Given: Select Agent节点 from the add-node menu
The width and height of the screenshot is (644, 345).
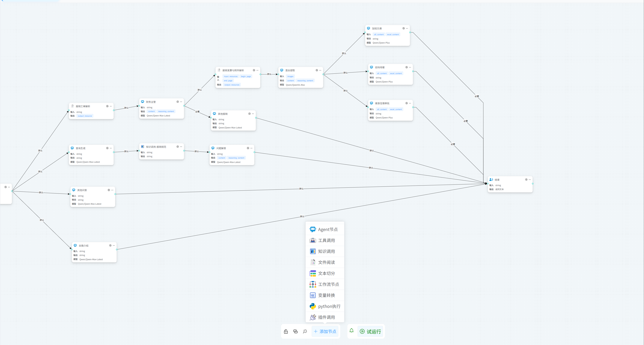Looking at the screenshot, I should pos(325,229).
